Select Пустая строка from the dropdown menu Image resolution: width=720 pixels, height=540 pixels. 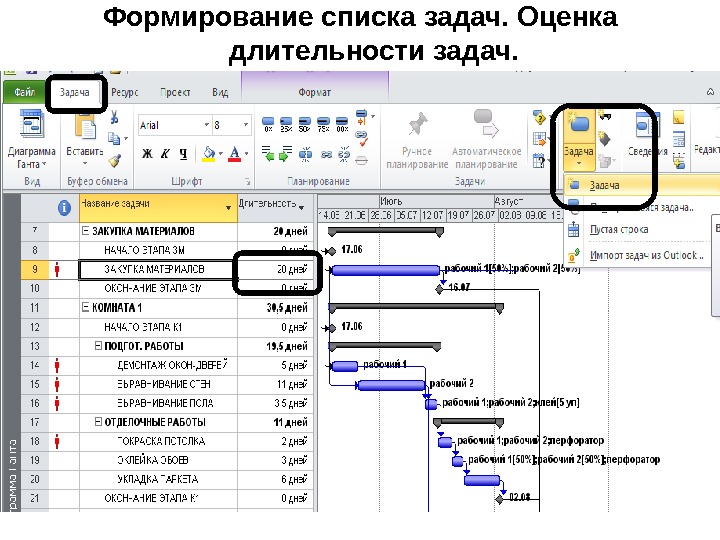point(619,229)
